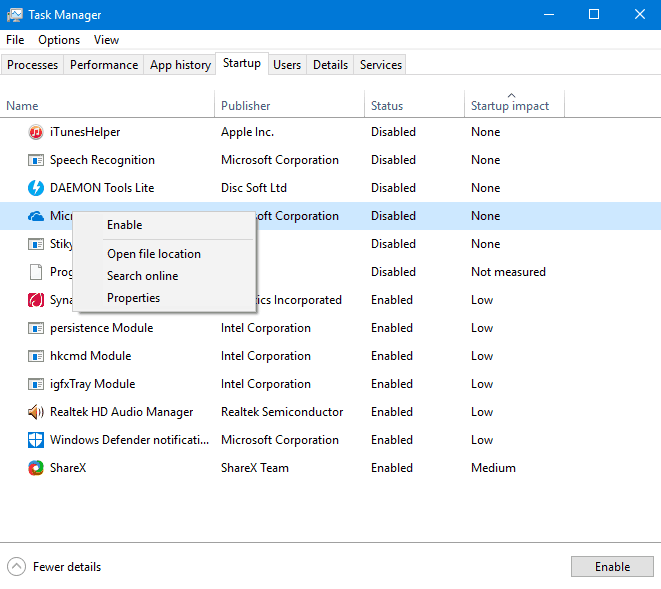Click the igfxTray Module icon
The image size is (661, 589).
click(36, 384)
